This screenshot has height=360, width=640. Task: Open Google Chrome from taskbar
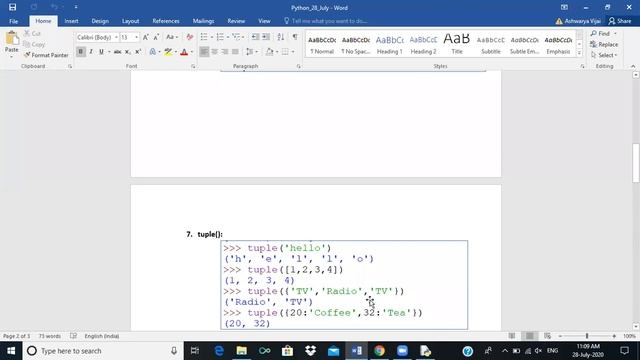tap(380, 351)
